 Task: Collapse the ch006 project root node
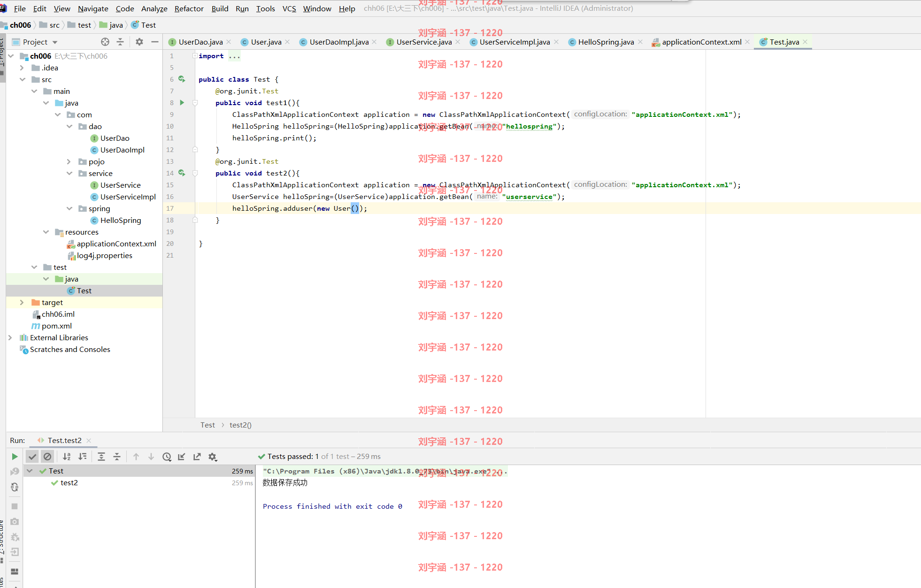coord(11,56)
